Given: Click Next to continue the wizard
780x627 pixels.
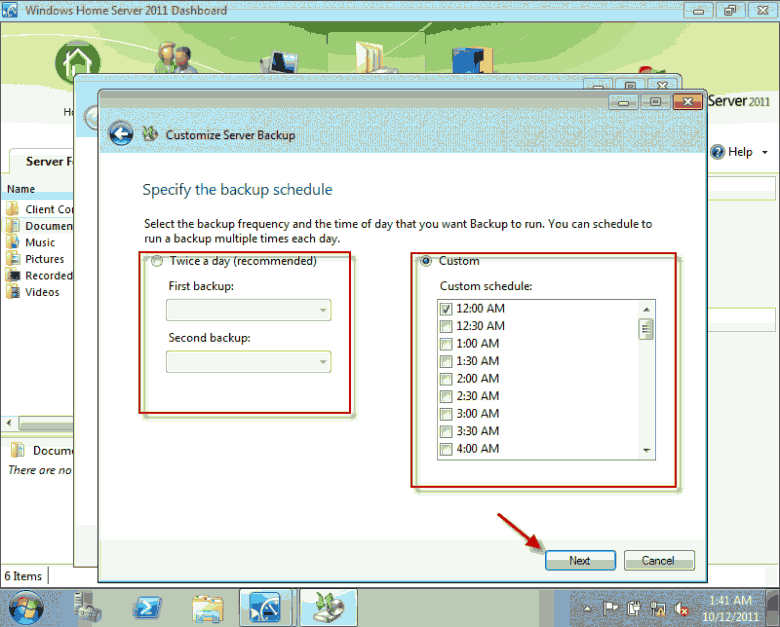Looking at the screenshot, I should 580,560.
